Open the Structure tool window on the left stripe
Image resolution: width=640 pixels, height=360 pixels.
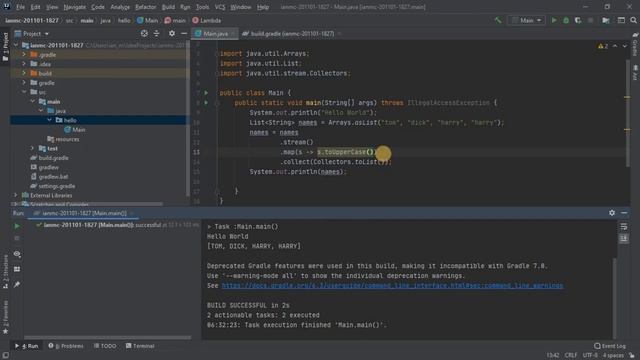click(5, 271)
